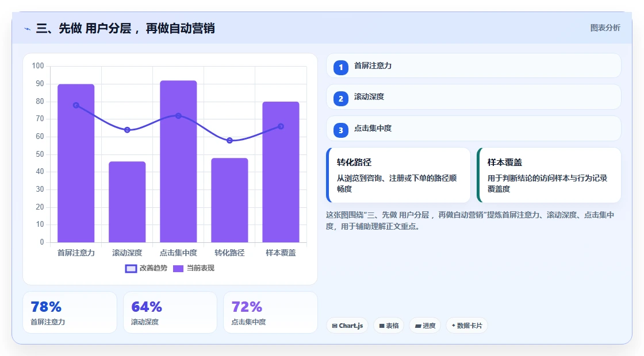Screen dimensions: 644x356
Task: Click the 首屏注意力 x-axis label
Action: (x=76, y=253)
